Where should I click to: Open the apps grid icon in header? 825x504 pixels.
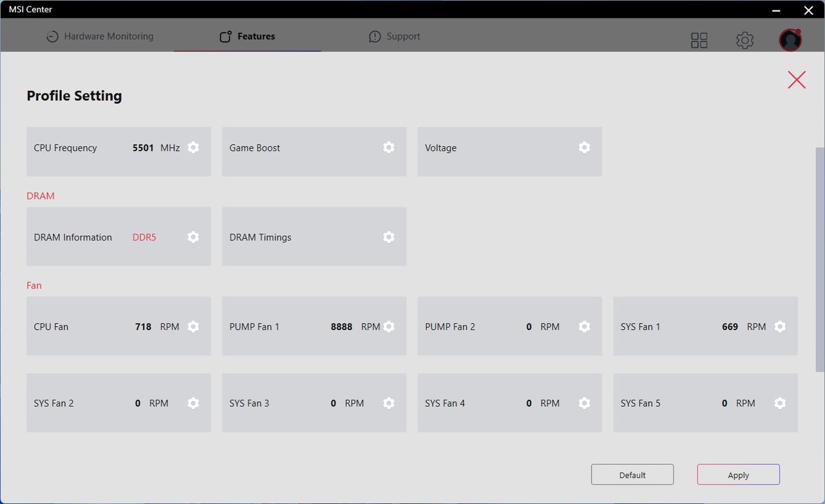(699, 41)
